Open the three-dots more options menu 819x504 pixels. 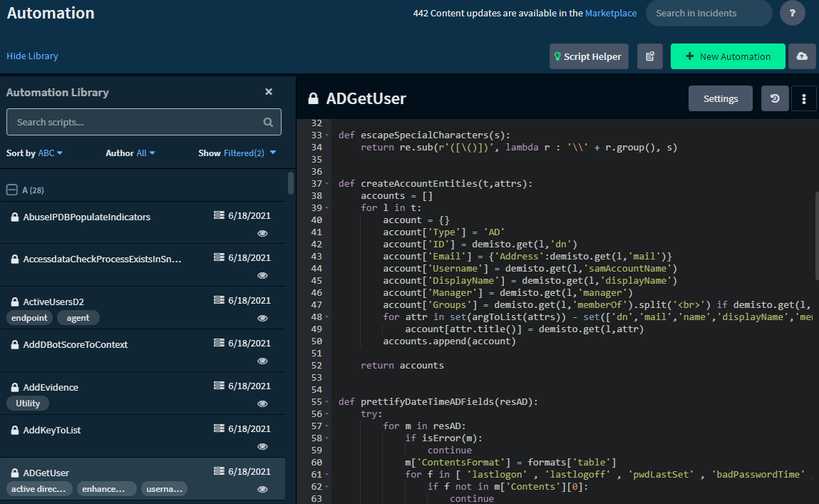(x=804, y=98)
